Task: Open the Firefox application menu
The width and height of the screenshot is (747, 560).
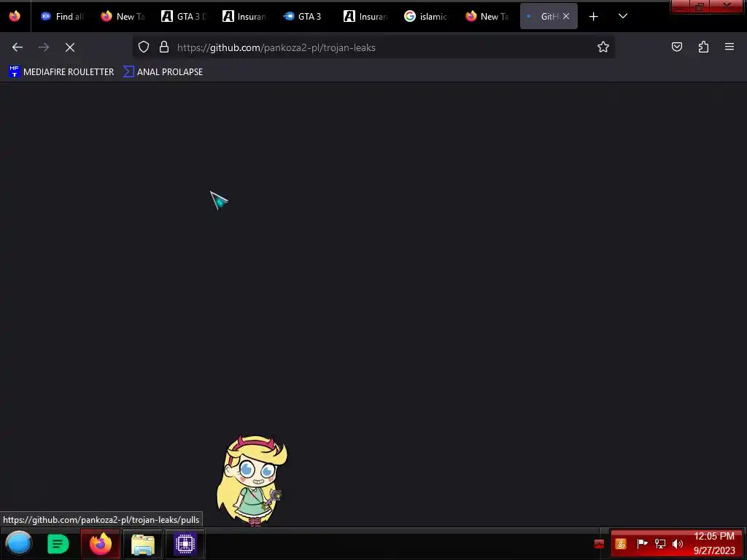Action: 729,47
